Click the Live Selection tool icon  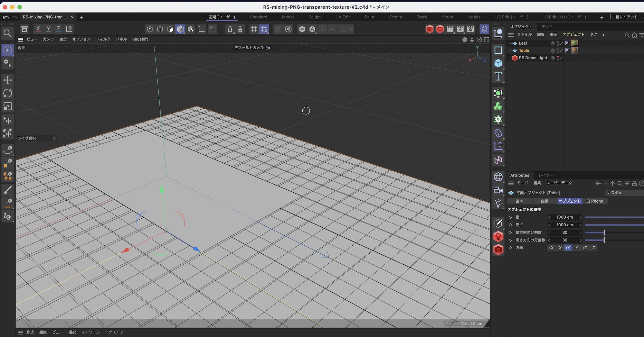coord(8,50)
